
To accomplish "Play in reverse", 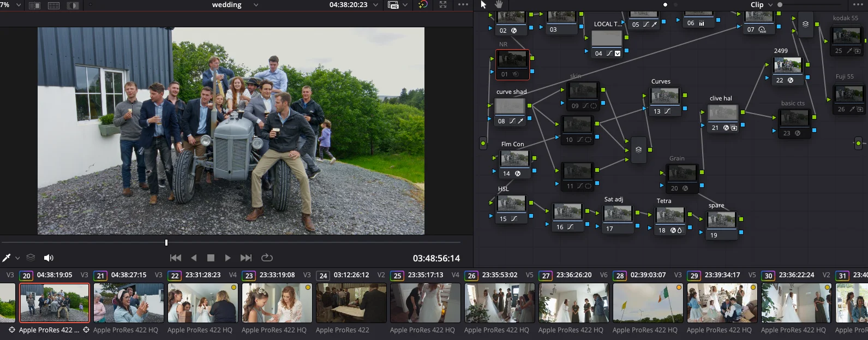I will pos(194,258).
